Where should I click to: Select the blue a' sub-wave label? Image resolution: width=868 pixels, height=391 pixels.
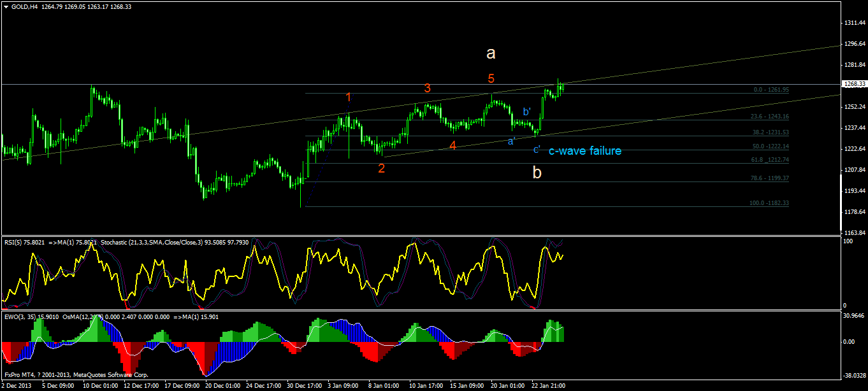(511, 141)
